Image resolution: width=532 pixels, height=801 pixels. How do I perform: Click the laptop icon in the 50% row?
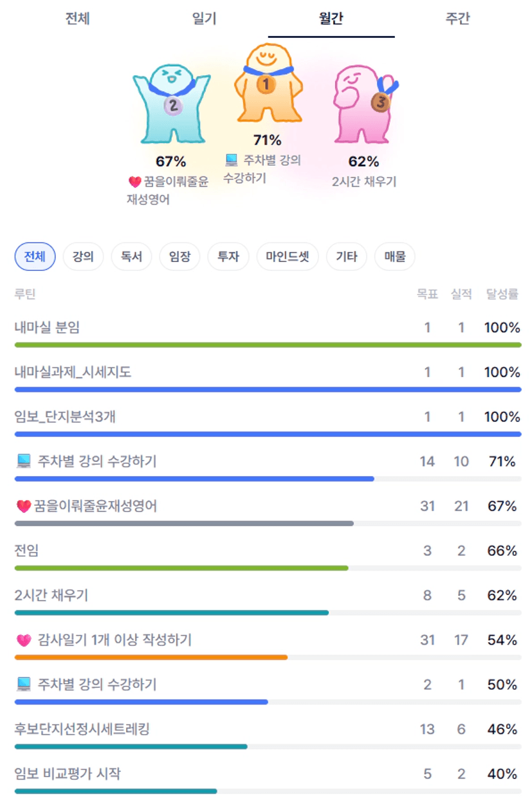click(x=24, y=685)
